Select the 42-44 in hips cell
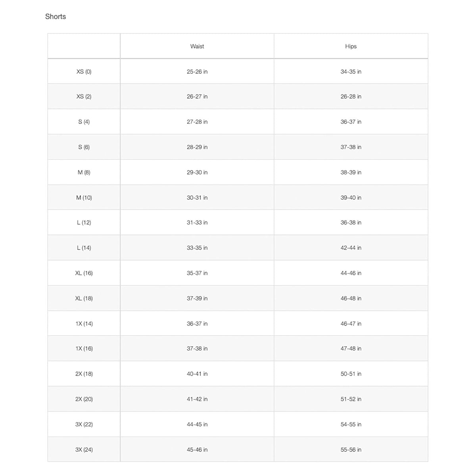Viewport: 476px width, 476px height. [x=351, y=248]
